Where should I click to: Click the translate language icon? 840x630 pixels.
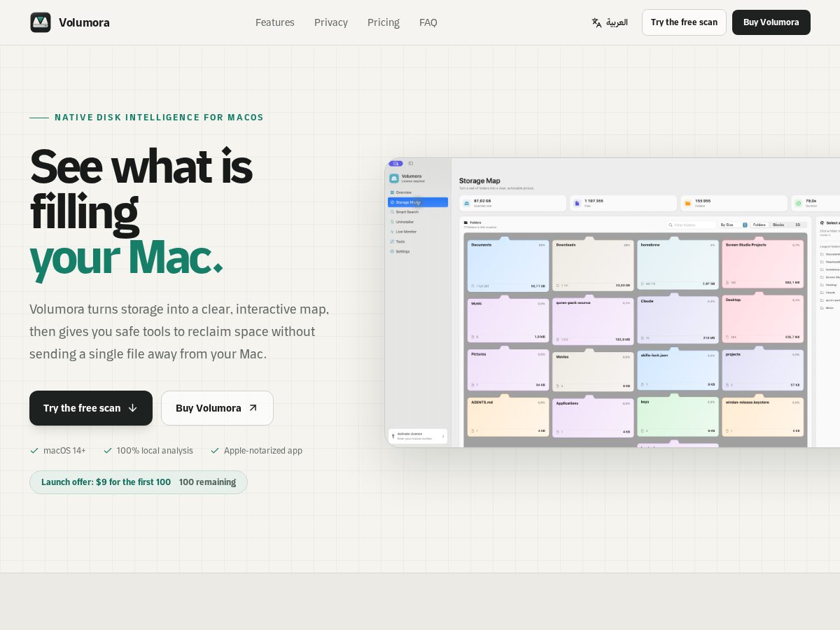coord(596,22)
